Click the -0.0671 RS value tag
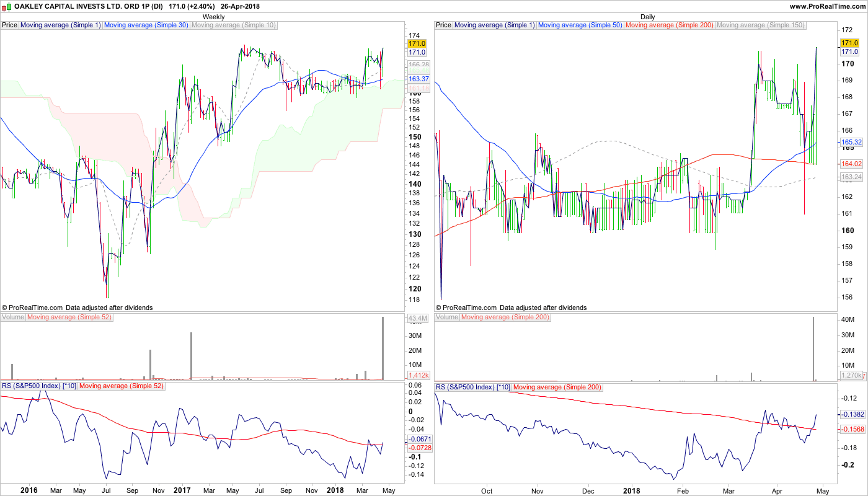 (x=419, y=439)
